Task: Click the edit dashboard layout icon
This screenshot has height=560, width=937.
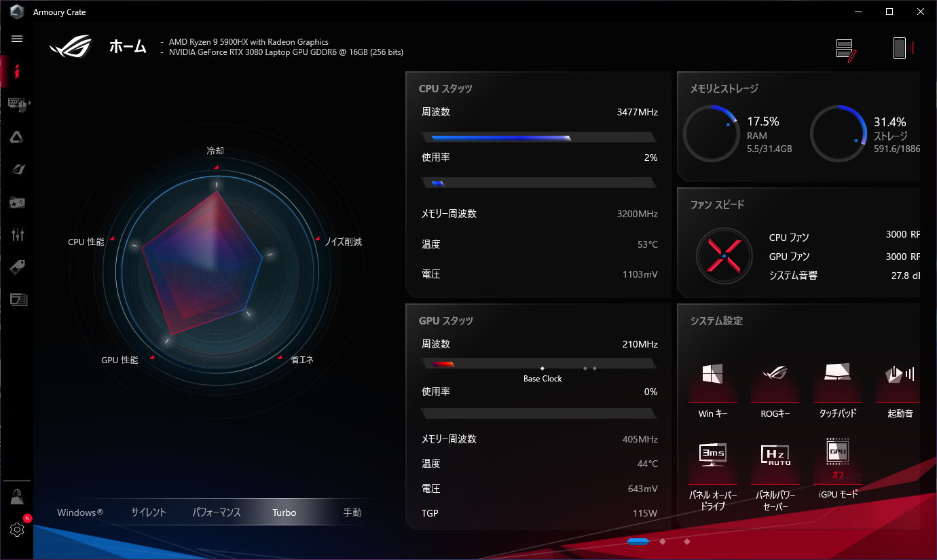Action: click(846, 51)
